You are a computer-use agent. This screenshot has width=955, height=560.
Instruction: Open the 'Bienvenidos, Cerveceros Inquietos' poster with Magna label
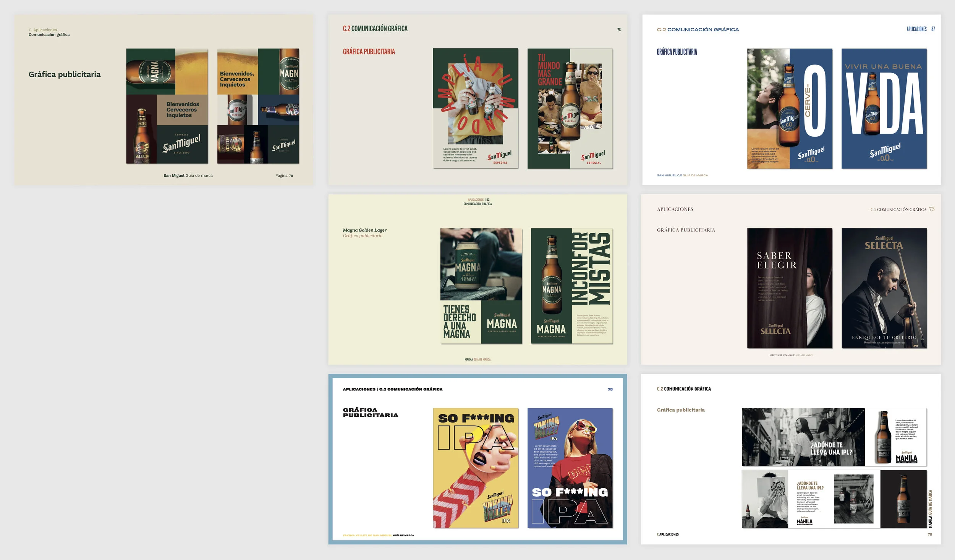point(258,106)
